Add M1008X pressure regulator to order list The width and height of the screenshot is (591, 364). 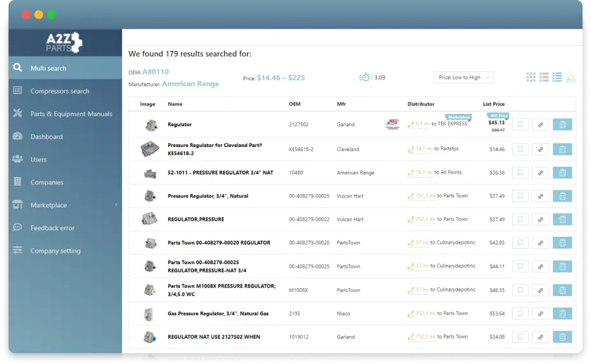click(562, 290)
